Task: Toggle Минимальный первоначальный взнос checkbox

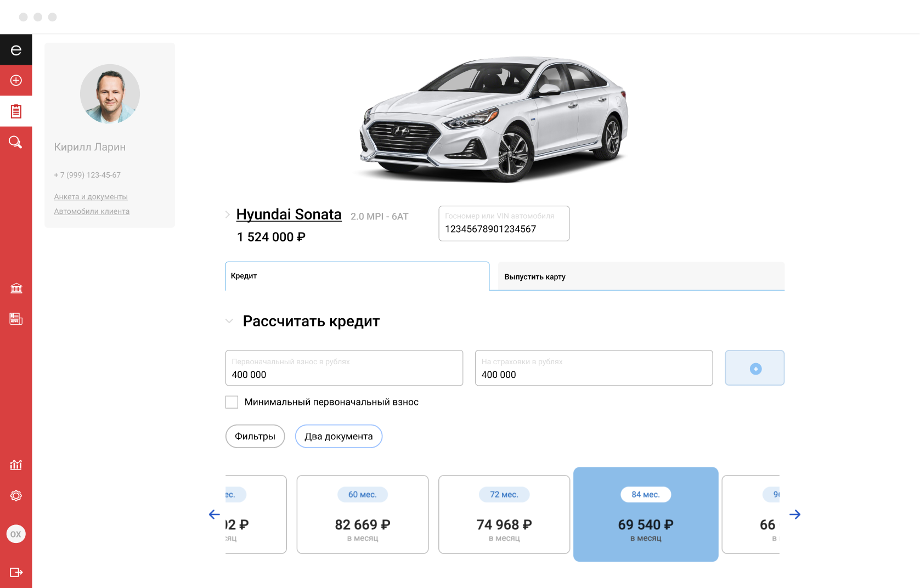Action: [x=232, y=402]
